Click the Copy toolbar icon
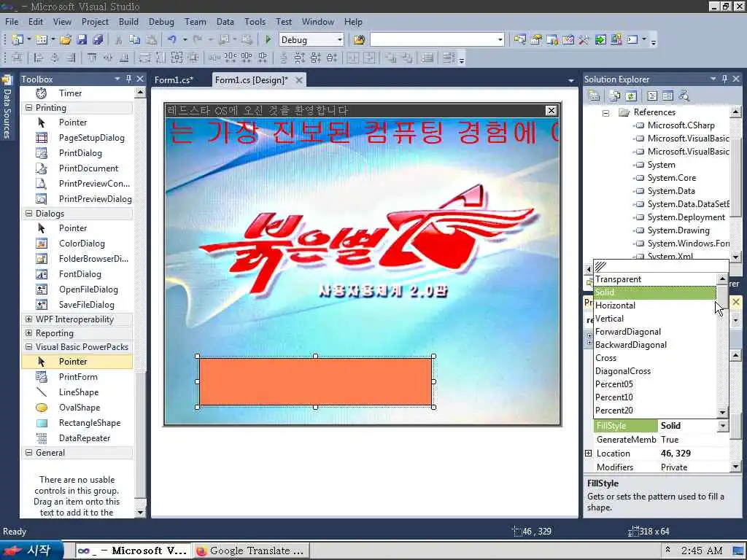 (135, 40)
